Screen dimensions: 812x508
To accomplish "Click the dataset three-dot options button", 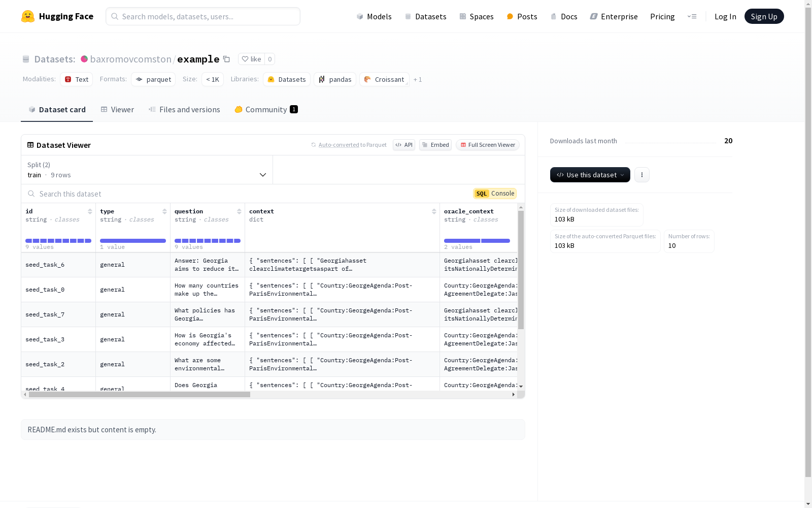I will click(642, 175).
